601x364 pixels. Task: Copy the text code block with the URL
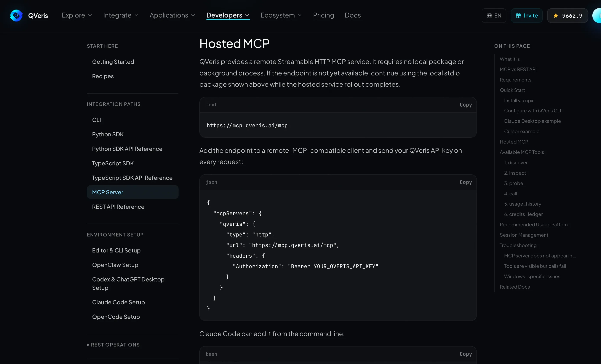[x=466, y=105]
